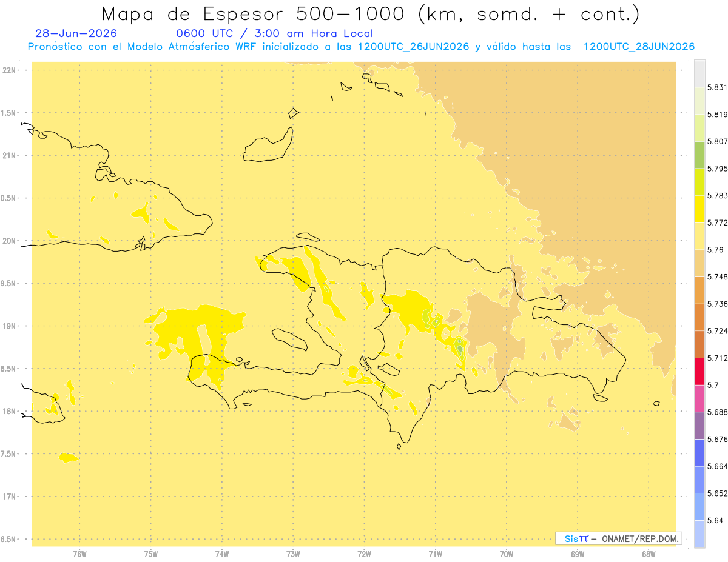This screenshot has height=562, width=728.
Task: Click the legend value 5.772
Action: tap(718, 222)
